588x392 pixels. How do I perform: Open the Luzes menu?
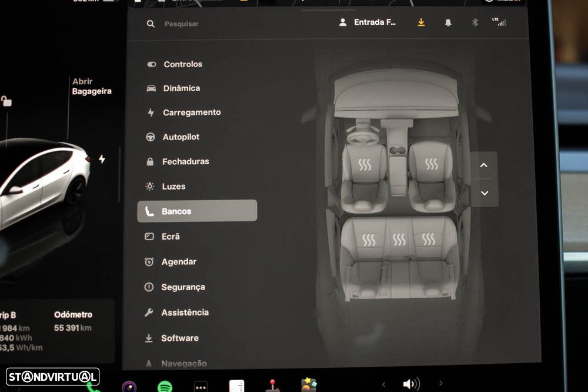(x=165, y=186)
